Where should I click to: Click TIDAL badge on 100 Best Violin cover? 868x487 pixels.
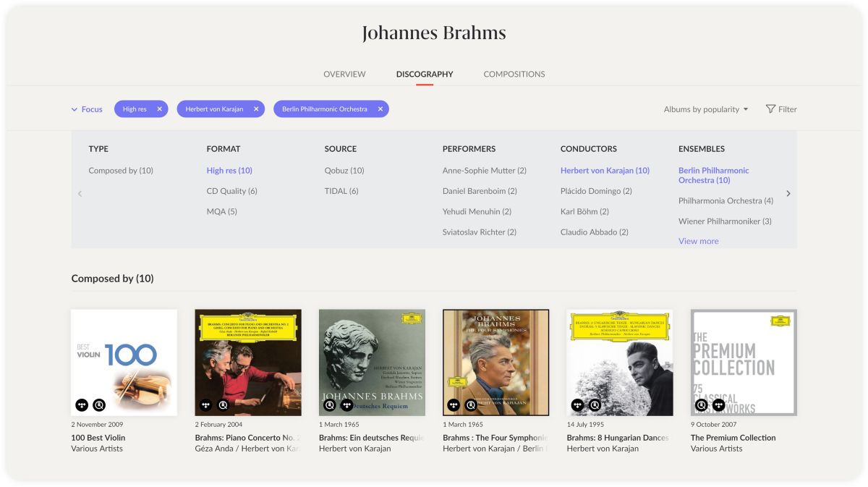[x=82, y=405]
